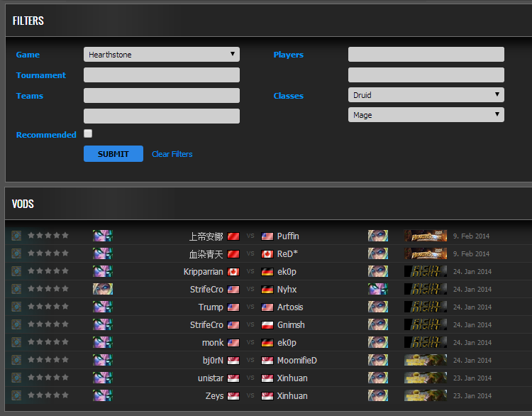
Task: Click the left class icon in the Kripparrian row
Action: (x=102, y=271)
